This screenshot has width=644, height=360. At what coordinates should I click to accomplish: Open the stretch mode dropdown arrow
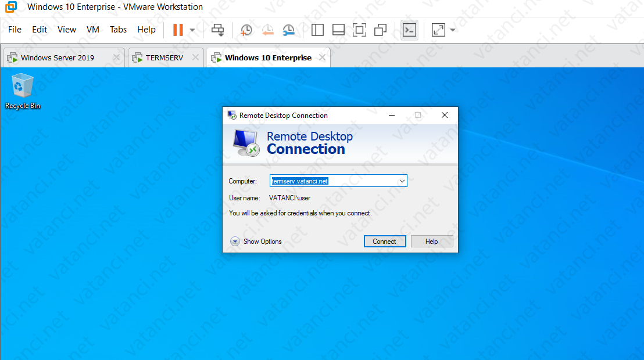452,30
